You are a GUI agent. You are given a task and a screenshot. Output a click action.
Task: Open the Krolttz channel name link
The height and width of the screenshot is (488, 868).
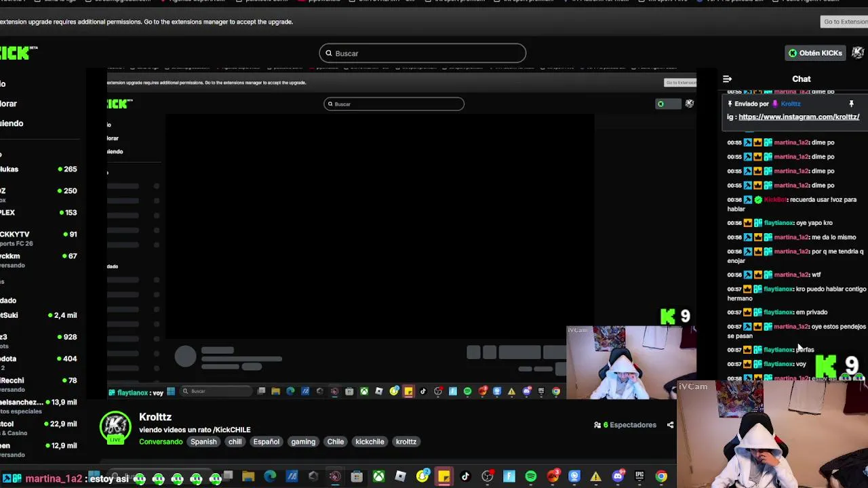[155, 417]
